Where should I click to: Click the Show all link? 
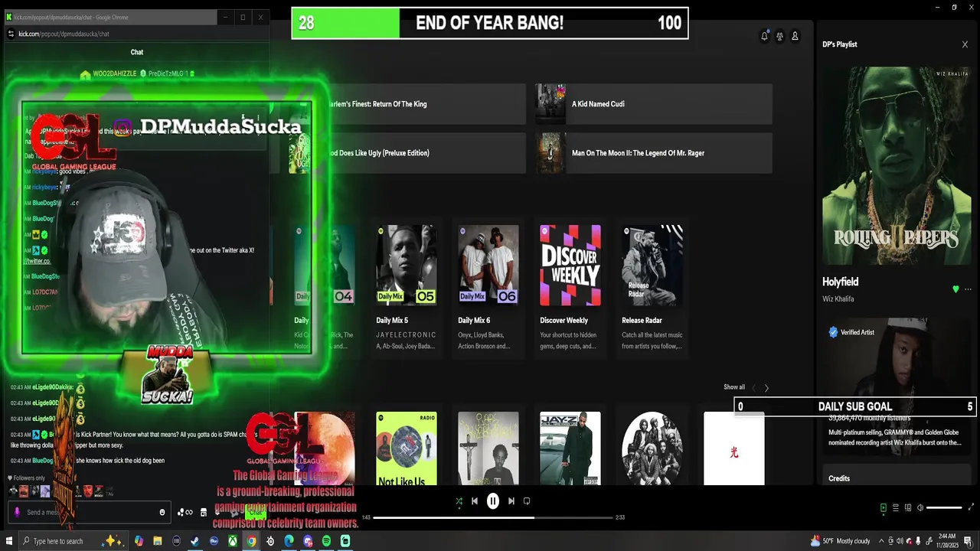[x=734, y=387]
